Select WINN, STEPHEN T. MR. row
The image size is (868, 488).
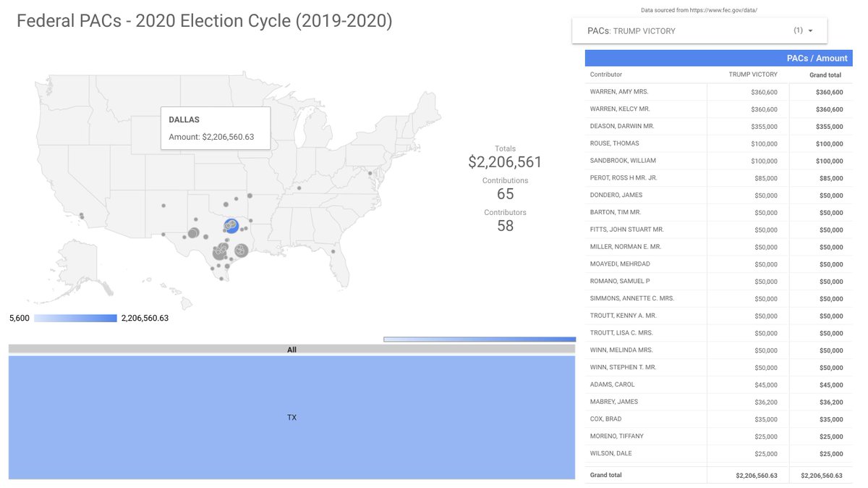pos(718,368)
